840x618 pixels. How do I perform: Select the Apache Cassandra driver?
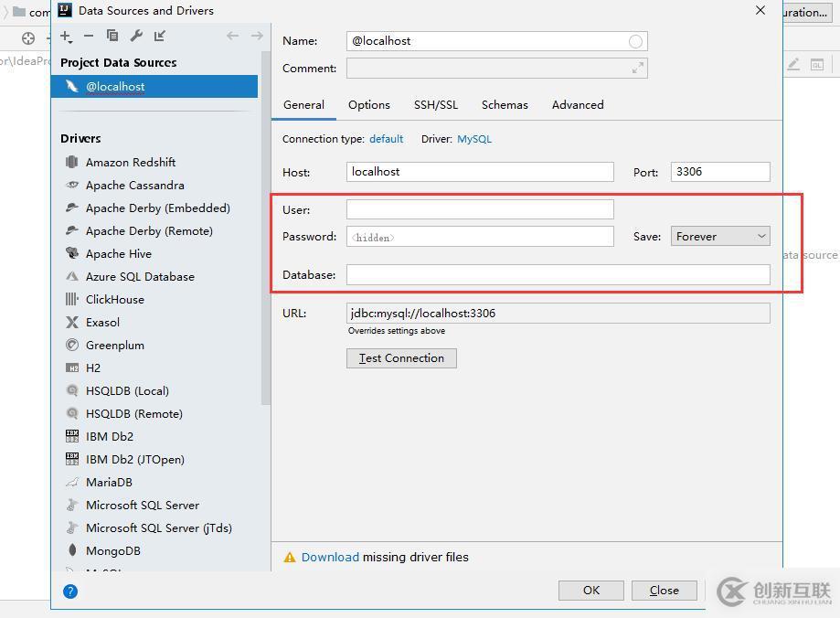(x=134, y=185)
